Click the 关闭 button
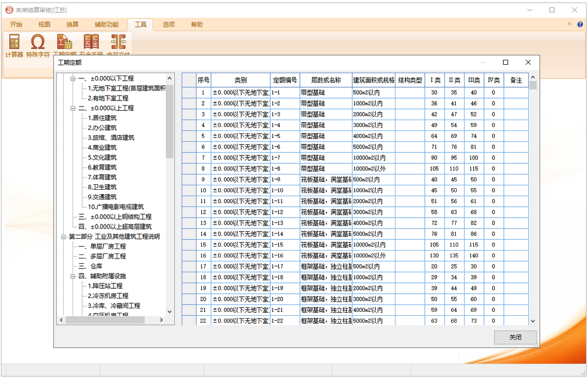The image size is (588, 379). [x=515, y=338]
